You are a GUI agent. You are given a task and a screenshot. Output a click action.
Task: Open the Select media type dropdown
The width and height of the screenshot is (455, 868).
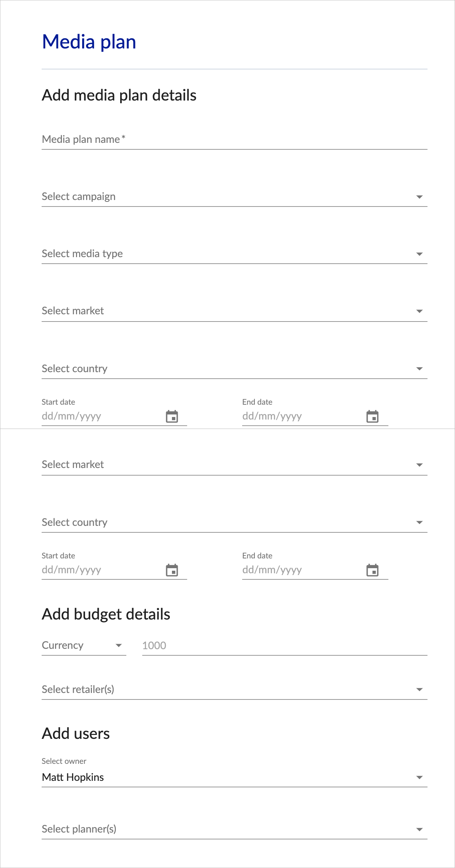point(235,254)
